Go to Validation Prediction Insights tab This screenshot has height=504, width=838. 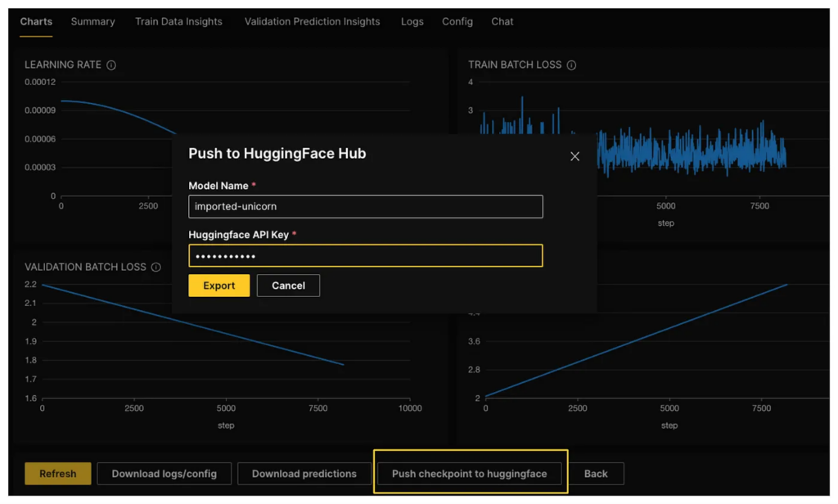(312, 22)
